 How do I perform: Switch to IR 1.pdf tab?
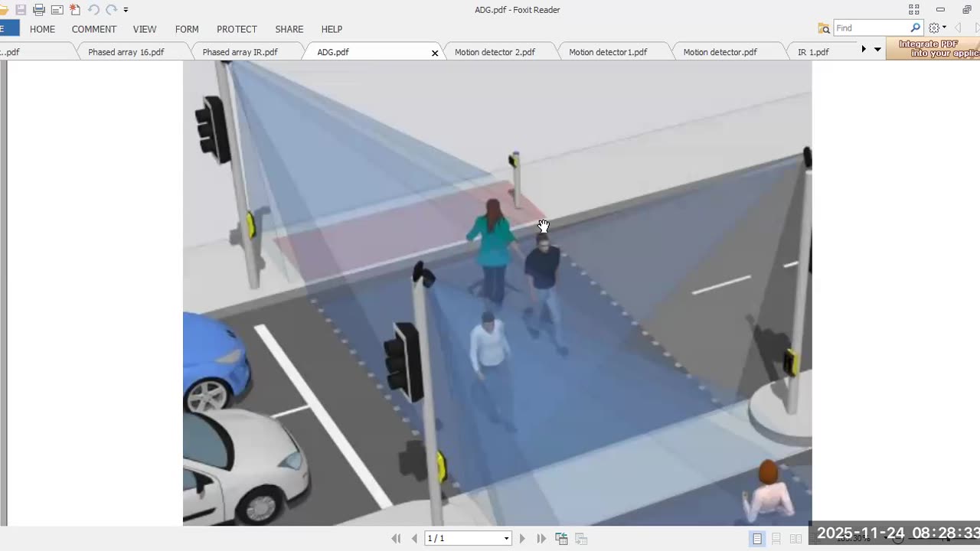[x=813, y=52]
